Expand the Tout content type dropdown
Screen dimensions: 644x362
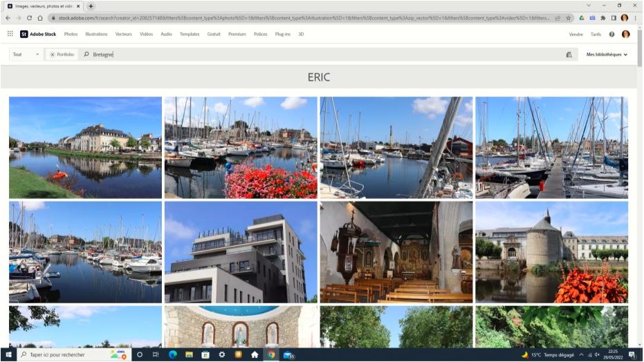(26, 55)
